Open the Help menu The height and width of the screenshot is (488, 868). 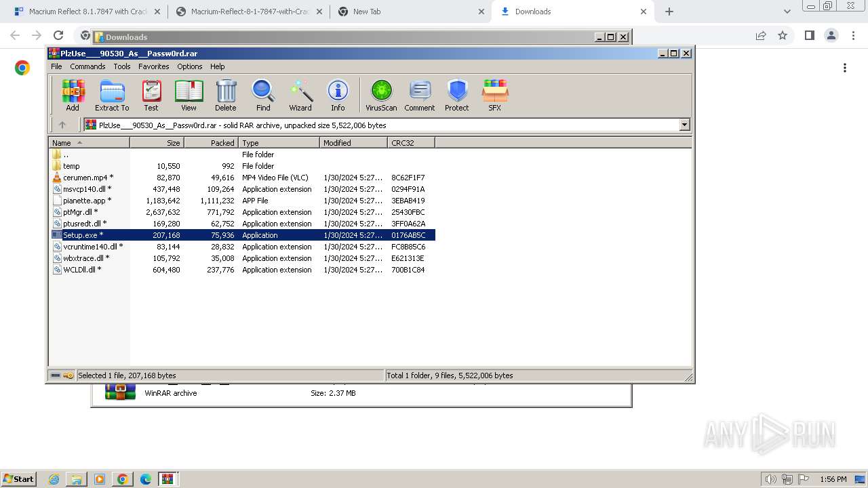pos(218,66)
